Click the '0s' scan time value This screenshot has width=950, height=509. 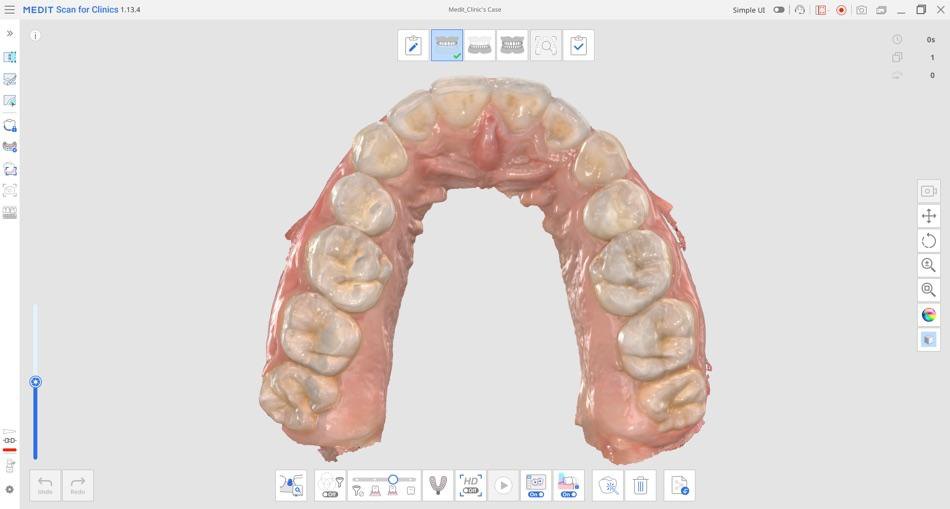[x=931, y=39]
